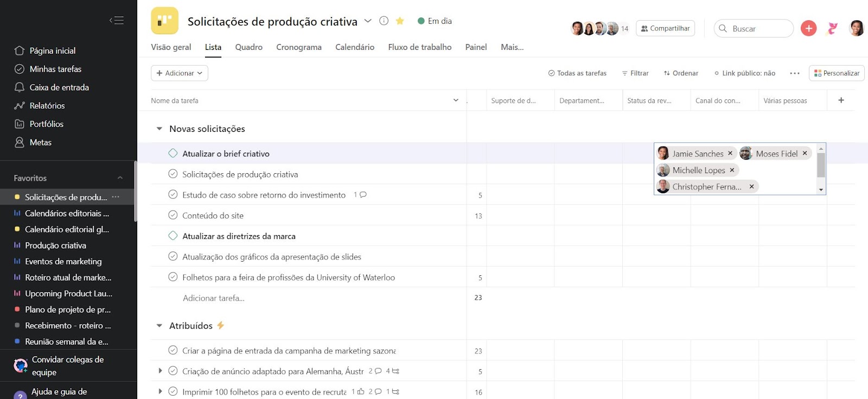Image resolution: width=868 pixels, height=399 pixels.
Task: Collapse the sidebar with the menu icon
Action: 117,21
